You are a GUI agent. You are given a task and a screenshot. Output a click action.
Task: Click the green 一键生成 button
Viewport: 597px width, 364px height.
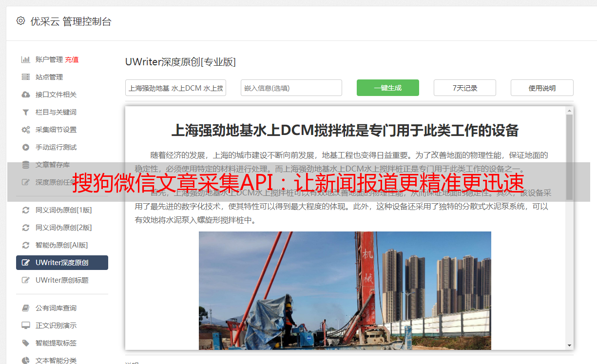388,88
